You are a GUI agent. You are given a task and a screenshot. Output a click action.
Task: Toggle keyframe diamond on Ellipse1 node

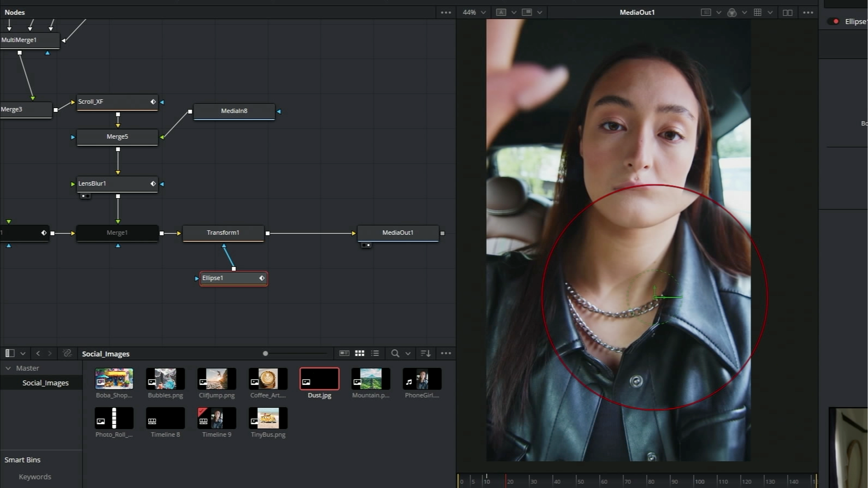tap(262, 278)
